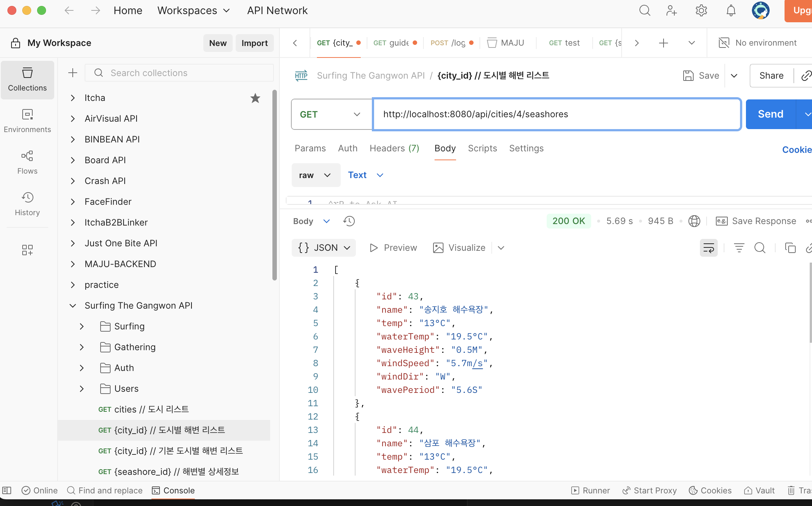Click the Import button

click(x=254, y=43)
